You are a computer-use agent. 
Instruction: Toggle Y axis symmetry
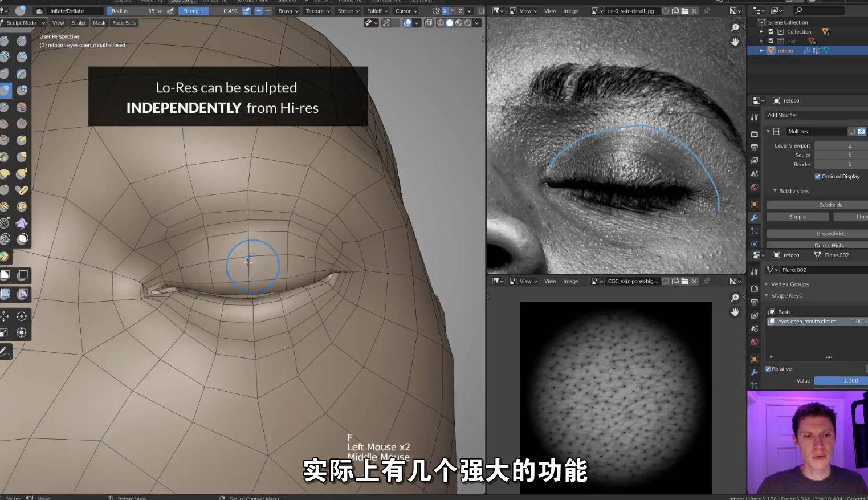453,11
